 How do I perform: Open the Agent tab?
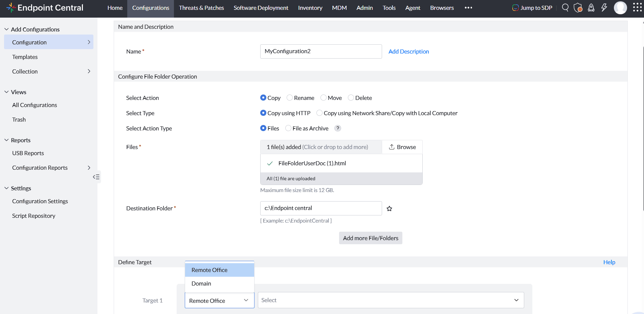pos(413,8)
